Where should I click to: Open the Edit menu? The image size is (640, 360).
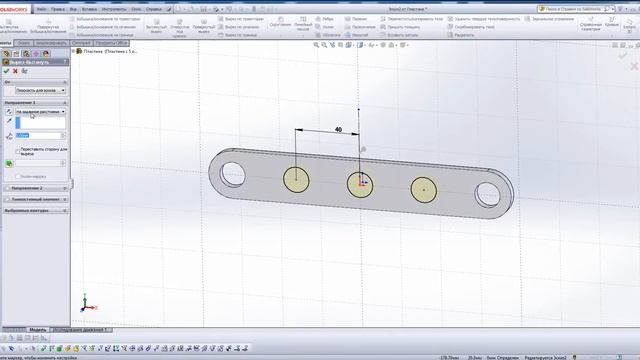[58, 9]
